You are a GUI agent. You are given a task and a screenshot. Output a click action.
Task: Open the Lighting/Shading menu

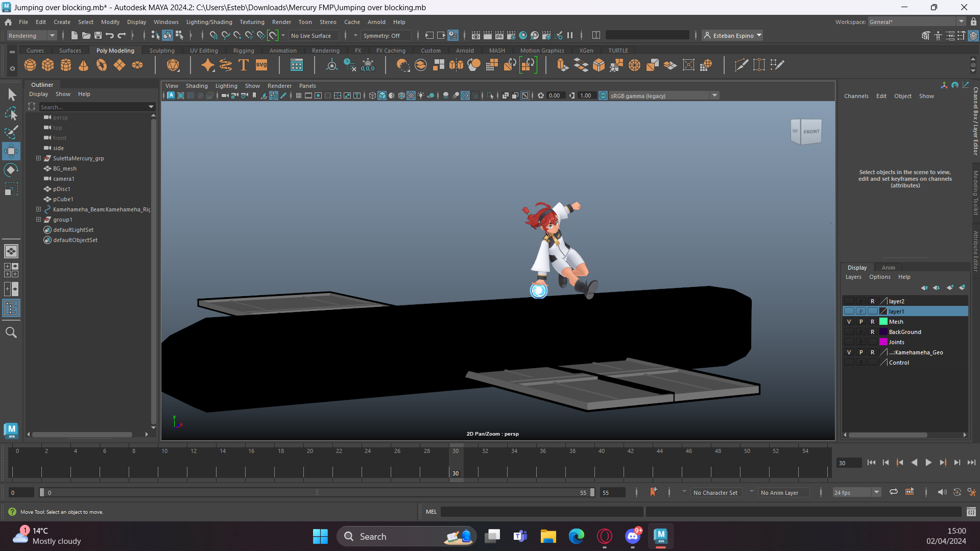tap(209, 22)
